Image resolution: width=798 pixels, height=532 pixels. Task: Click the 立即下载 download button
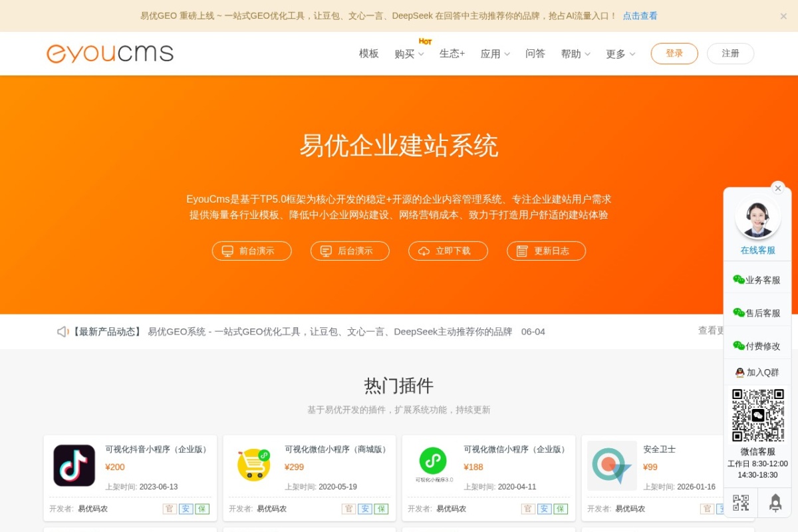tap(448, 251)
